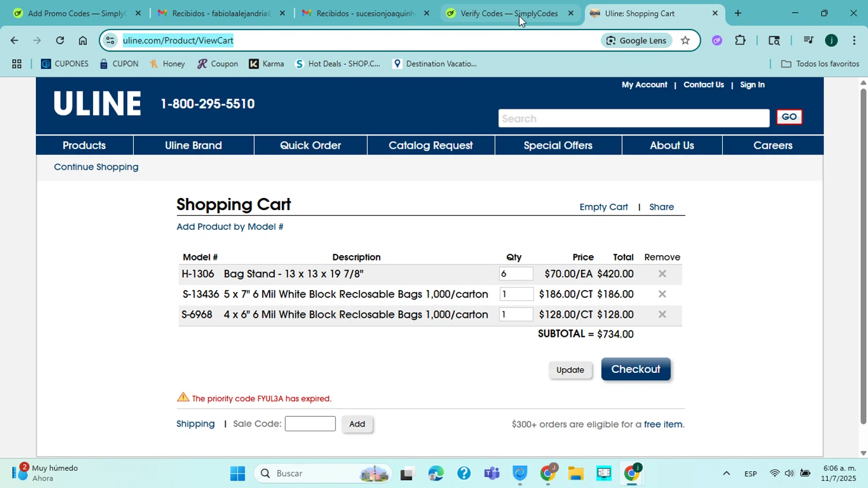Open the browser home page

click(83, 41)
